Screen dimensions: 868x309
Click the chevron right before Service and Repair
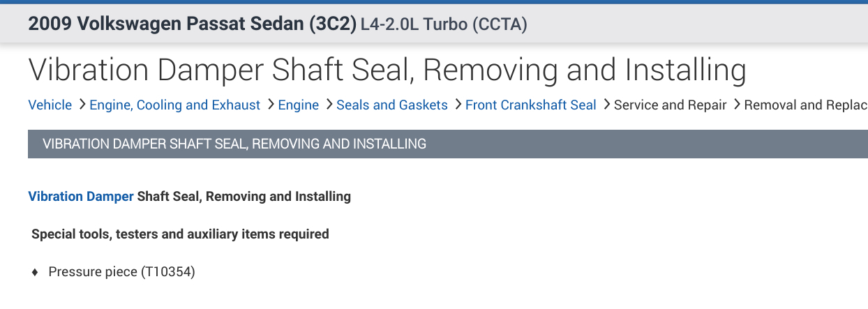point(606,105)
